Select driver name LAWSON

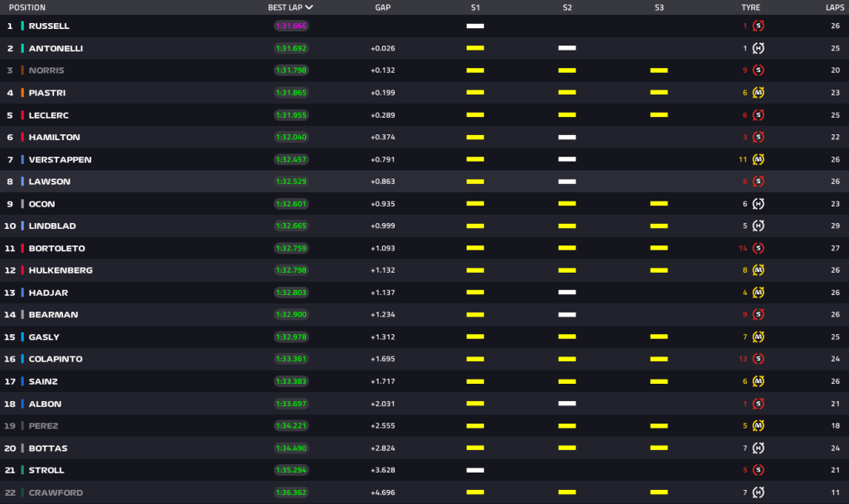coord(49,182)
